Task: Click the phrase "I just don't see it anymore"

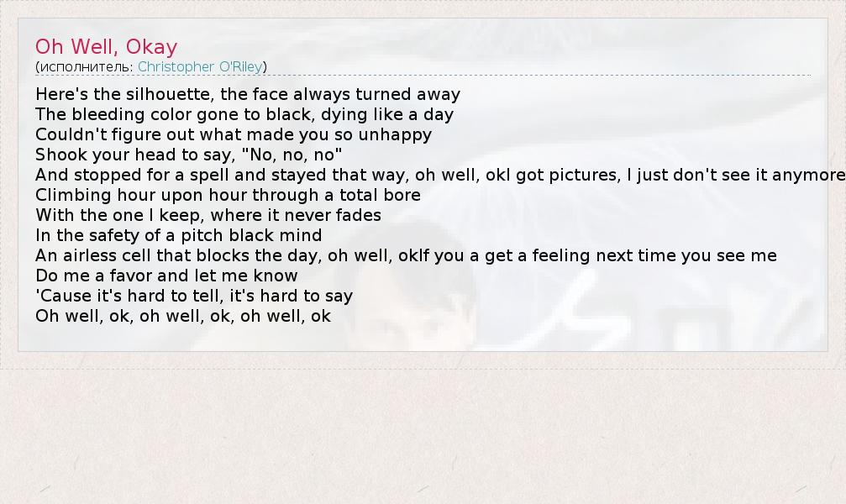Action: pos(739,175)
